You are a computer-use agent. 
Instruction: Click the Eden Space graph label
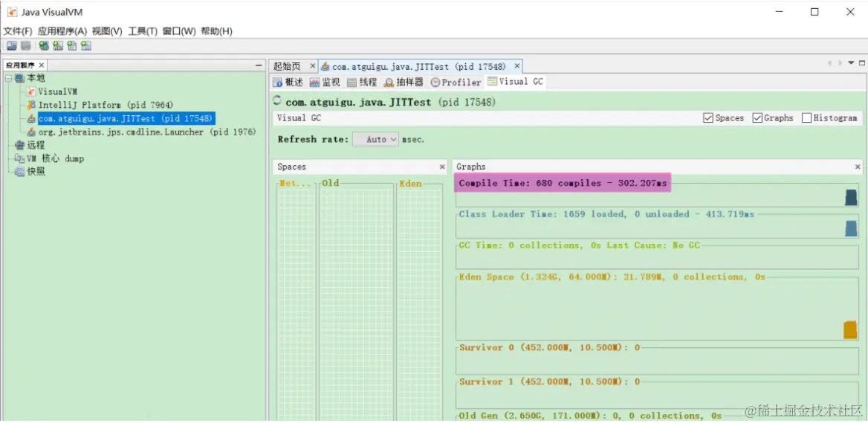[x=612, y=277]
